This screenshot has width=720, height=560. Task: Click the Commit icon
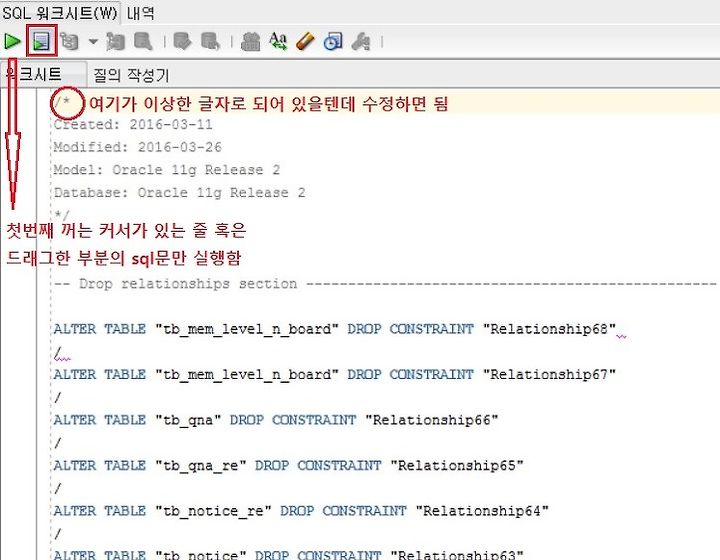coord(182,41)
